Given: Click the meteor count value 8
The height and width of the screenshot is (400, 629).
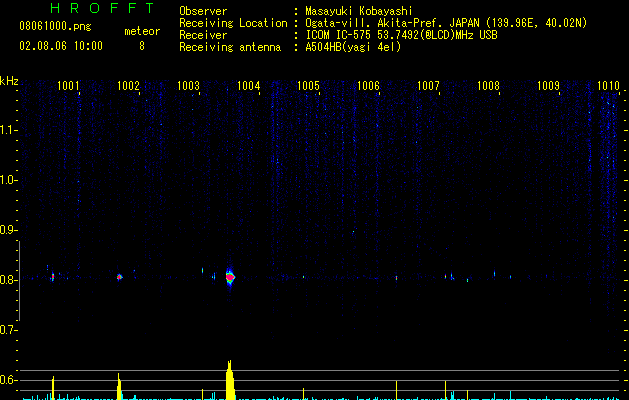Looking at the screenshot, I should (142, 46).
